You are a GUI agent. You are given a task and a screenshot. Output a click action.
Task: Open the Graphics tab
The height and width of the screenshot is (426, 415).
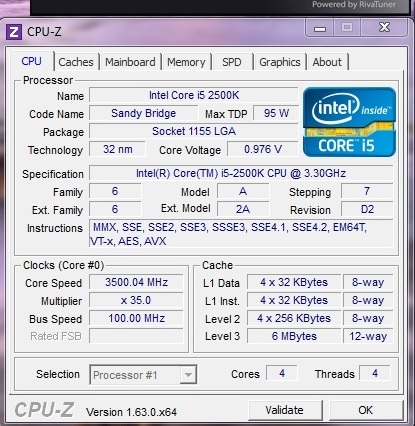pos(280,62)
